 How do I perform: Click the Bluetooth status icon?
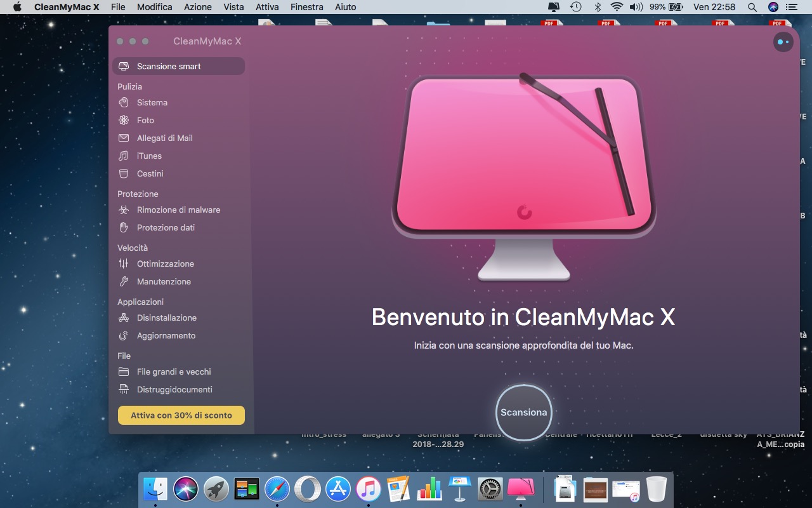(597, 7)
